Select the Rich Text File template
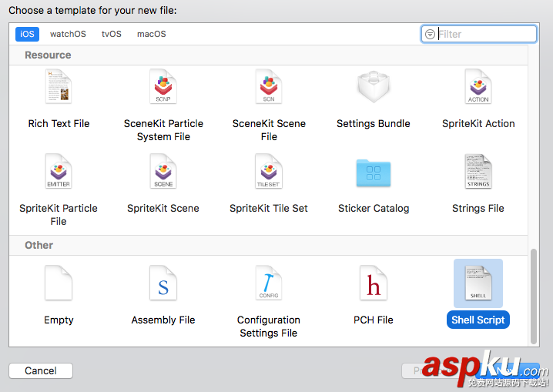 tap(59, 87)
